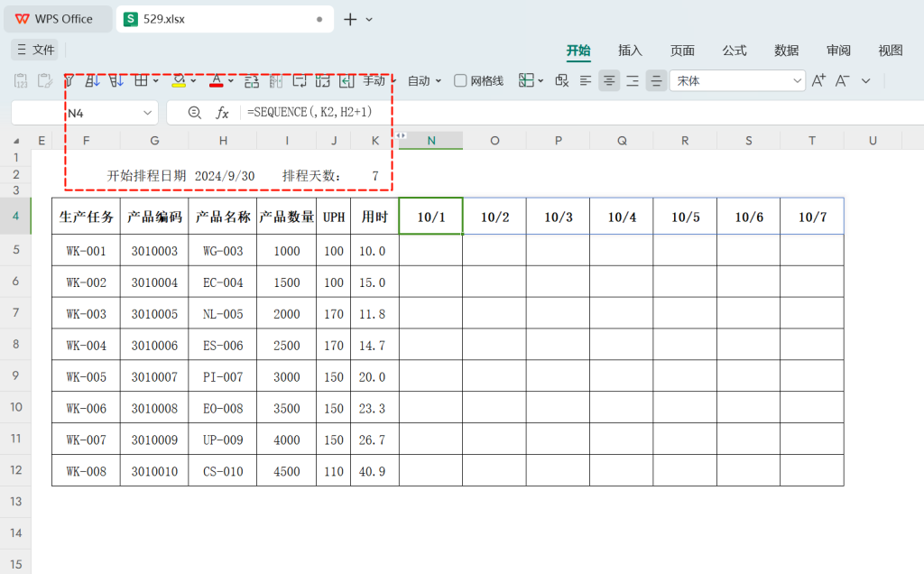The height and width of the screenshot is (574, 924).
Task: Click the zoom magnifier in formula bar
Action: (x=195, y=113)
